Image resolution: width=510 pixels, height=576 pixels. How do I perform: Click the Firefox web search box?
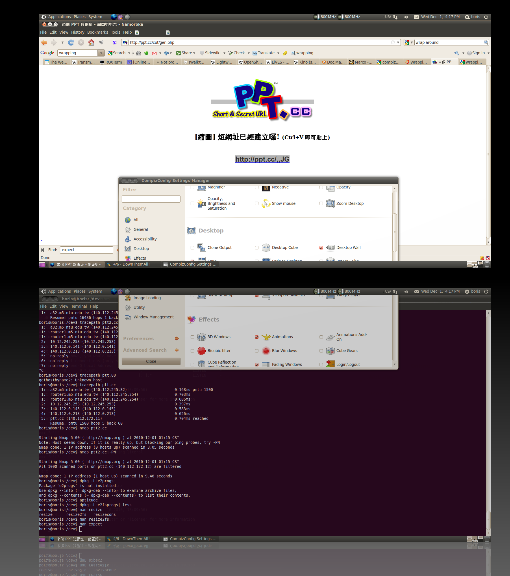446,43
